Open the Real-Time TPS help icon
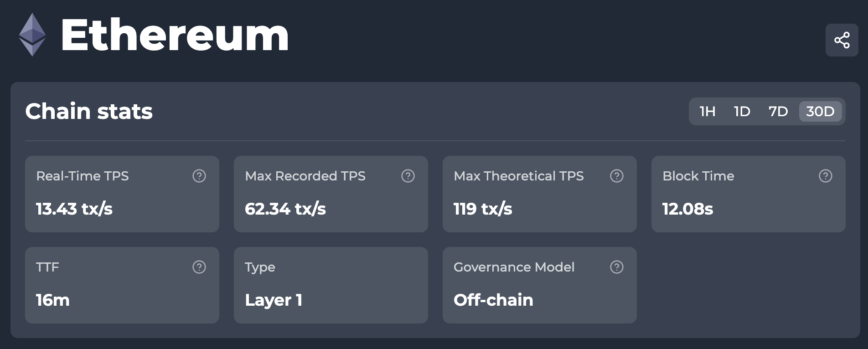This screenshot has height=349, width=868. 199,176
